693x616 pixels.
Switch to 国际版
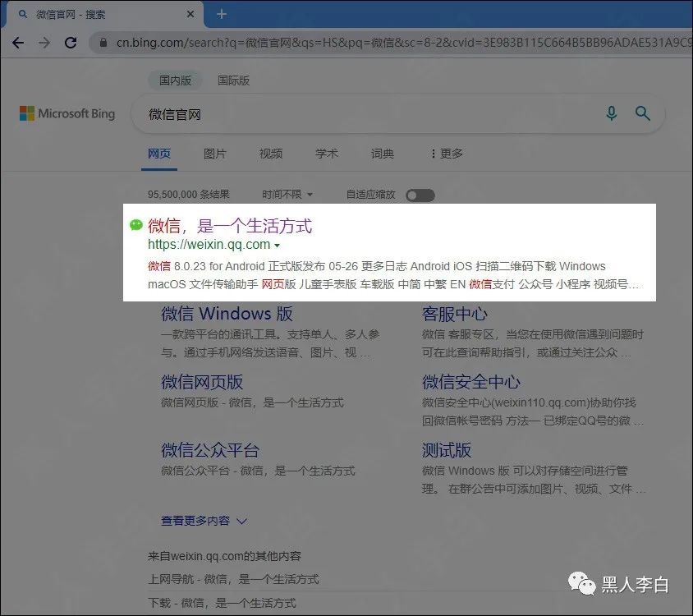click(x=233, y=80)
